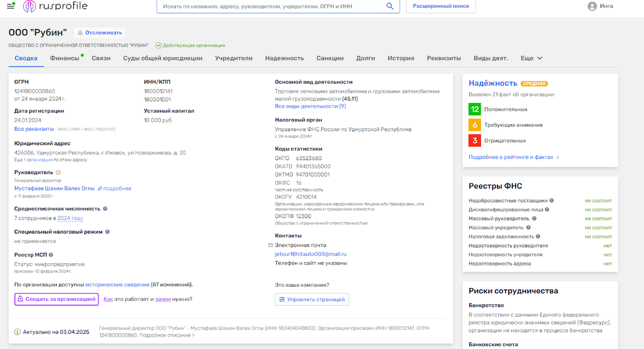
Task: Open the Санкции tab
Action: (330, 58)
